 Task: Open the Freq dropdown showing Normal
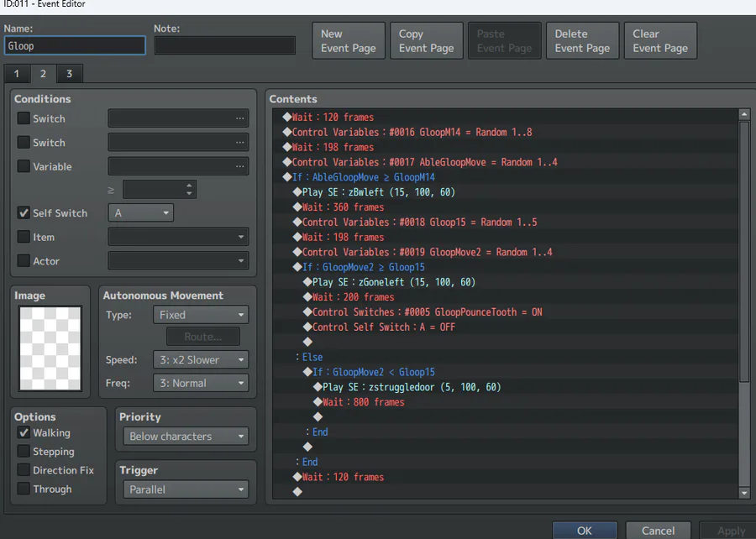(x=201, y=384)
